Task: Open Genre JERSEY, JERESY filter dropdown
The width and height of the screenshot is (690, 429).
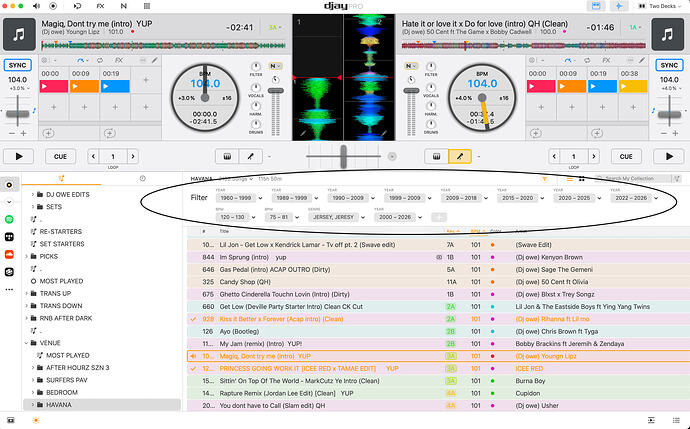Action: pos(337,217)
